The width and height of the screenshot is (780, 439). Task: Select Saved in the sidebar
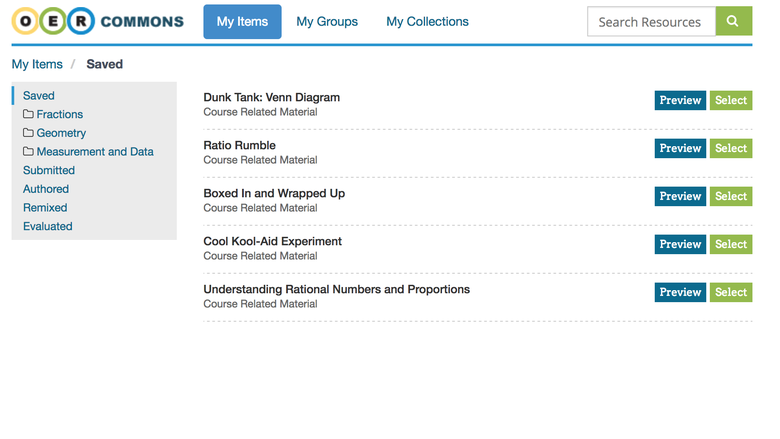[39, 95]
